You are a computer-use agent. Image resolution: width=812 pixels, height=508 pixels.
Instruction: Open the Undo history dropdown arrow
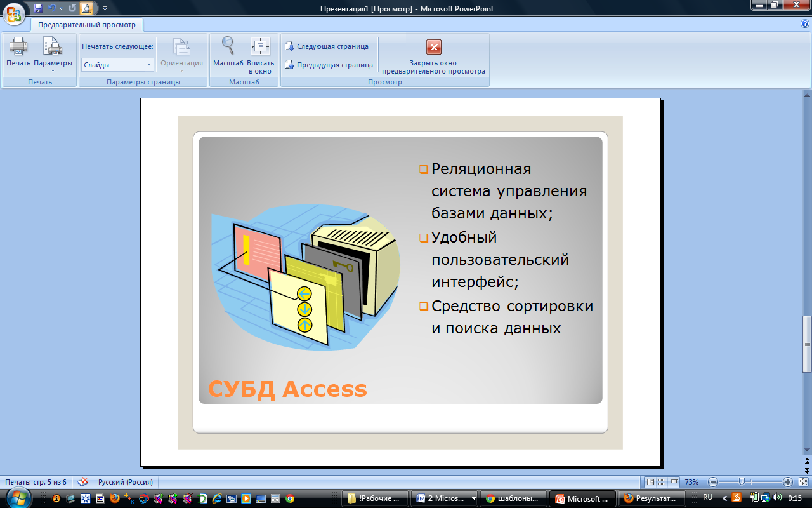(61, 9)
